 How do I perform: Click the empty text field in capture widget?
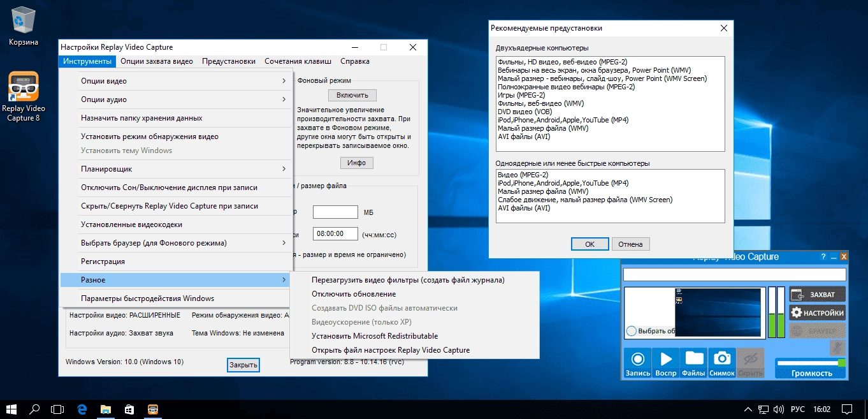735,274
